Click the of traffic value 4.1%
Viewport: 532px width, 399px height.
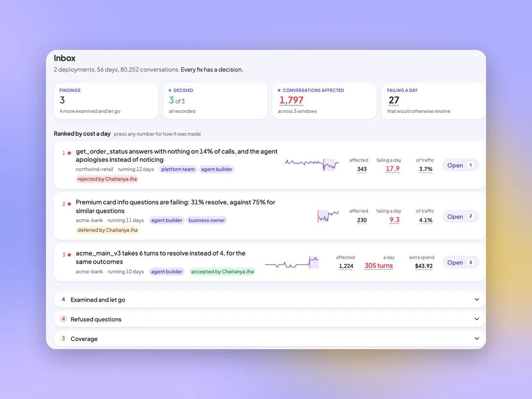click(425, 220)
